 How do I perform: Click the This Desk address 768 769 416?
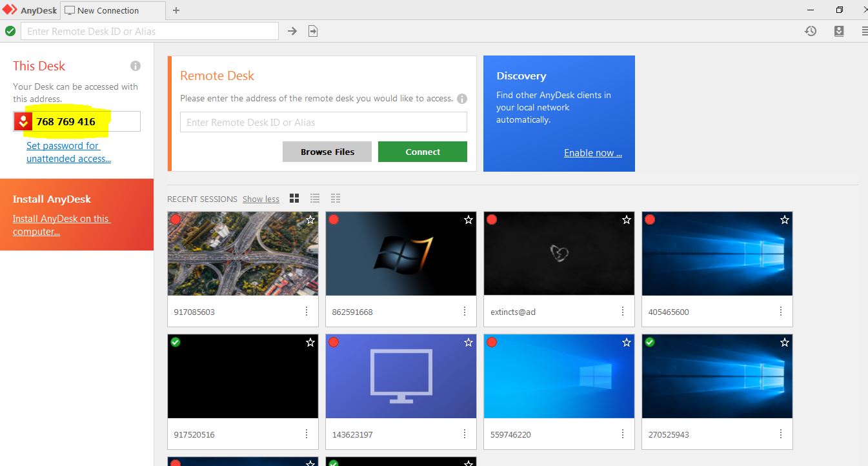pos(66,121)
